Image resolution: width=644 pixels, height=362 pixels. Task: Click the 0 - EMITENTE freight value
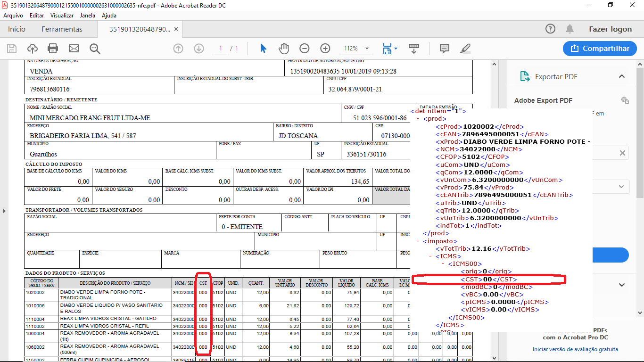242,227
